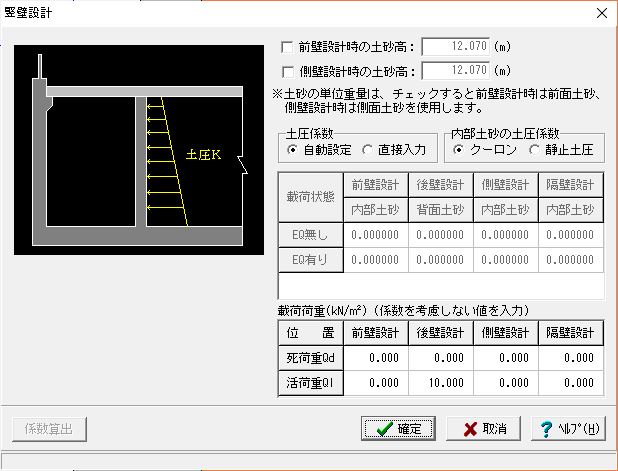Click 後壁設計 header in coefficient table
The height and width of the screenshot is (471, 618).
(x=441, y=185)
